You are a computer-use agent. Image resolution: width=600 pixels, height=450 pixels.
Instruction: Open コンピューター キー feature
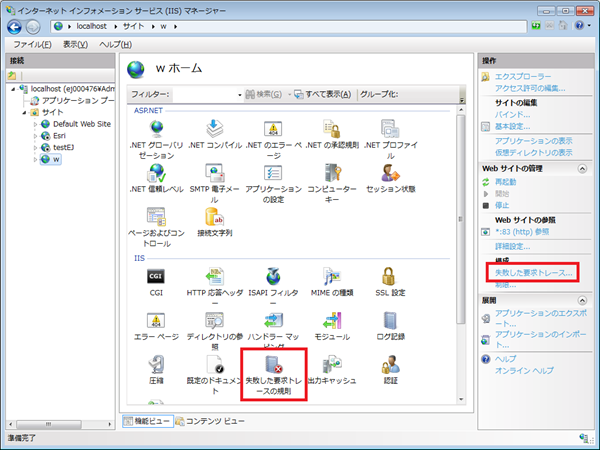[332, 183]
